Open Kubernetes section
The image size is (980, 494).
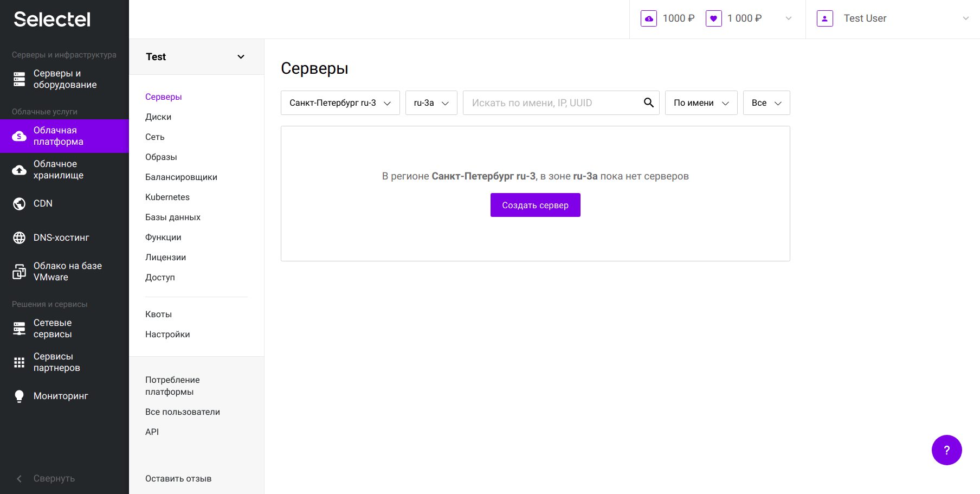tap(167, 197)
